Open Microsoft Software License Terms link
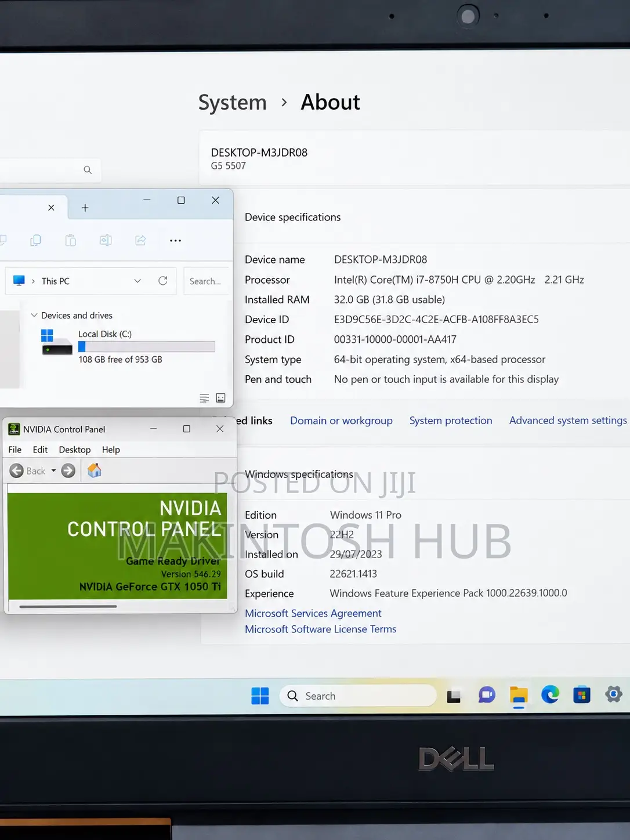Viewport: 630px width, 840px height. click(321, 629)
